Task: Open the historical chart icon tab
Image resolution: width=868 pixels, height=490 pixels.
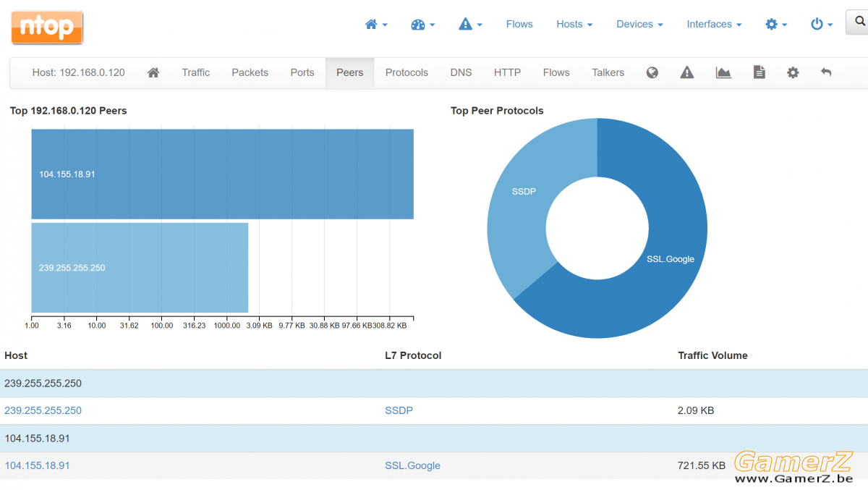Action: click(x=723, y=72)
